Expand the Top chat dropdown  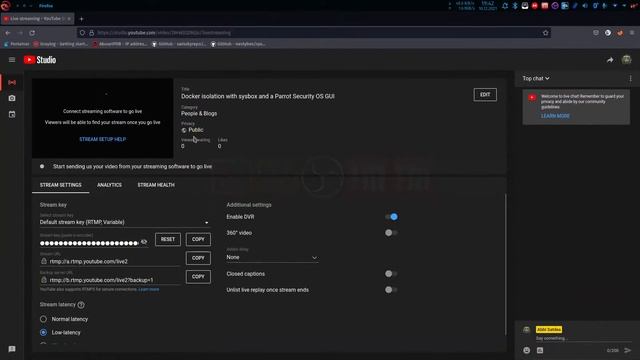pyautogui.click(x=536, y=78)
